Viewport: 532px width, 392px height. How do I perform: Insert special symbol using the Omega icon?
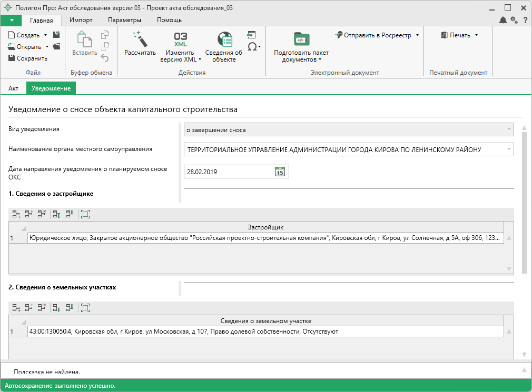point(252,46)
